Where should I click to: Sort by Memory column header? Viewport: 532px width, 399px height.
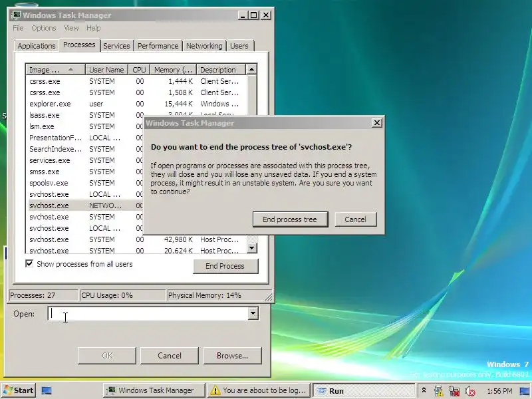coord(174,70)
